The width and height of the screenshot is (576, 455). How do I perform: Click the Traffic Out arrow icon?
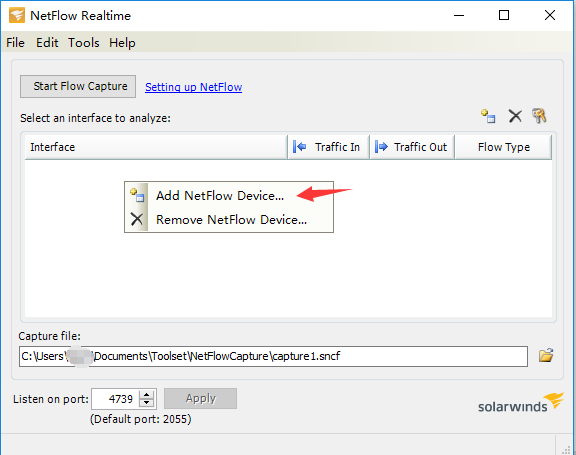coord(381,147)
